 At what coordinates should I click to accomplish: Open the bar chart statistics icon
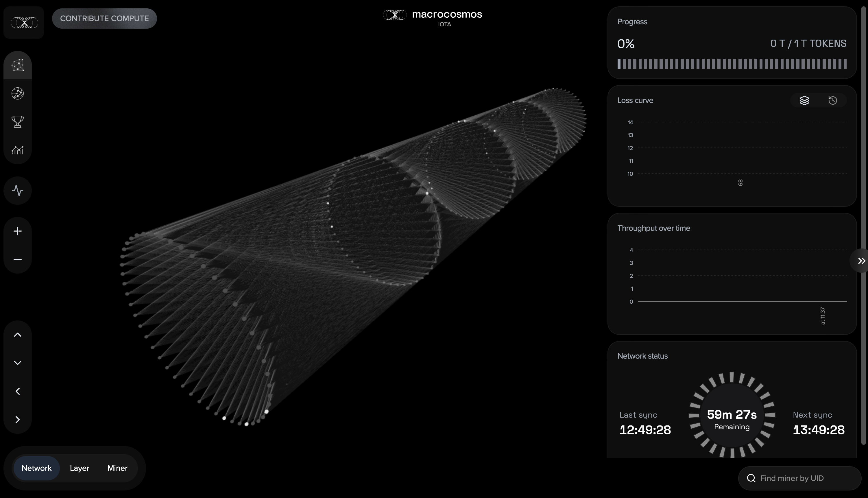[17, 150]
